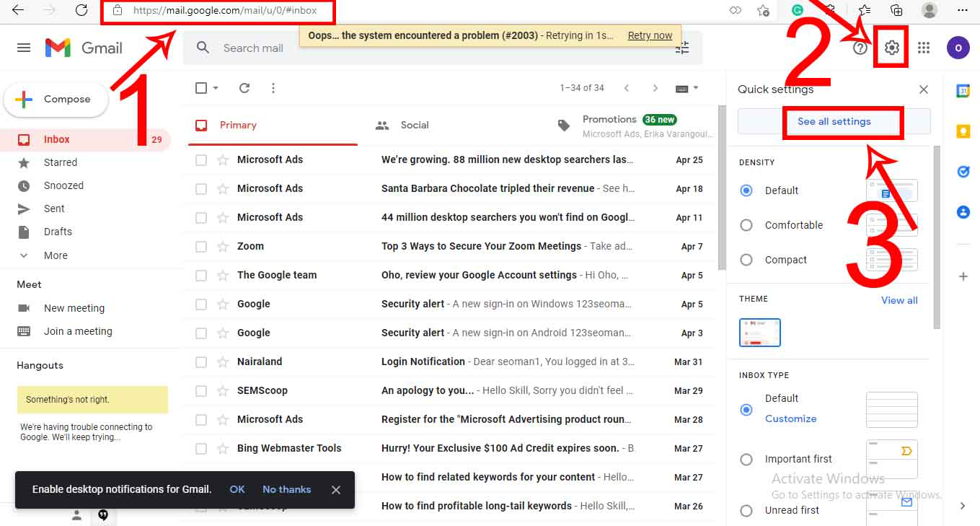The width and height of the screenshot is (980, 526).
Task: Open the Hangouts conversations icon at the bottom
Action: (x=103, y=515)
